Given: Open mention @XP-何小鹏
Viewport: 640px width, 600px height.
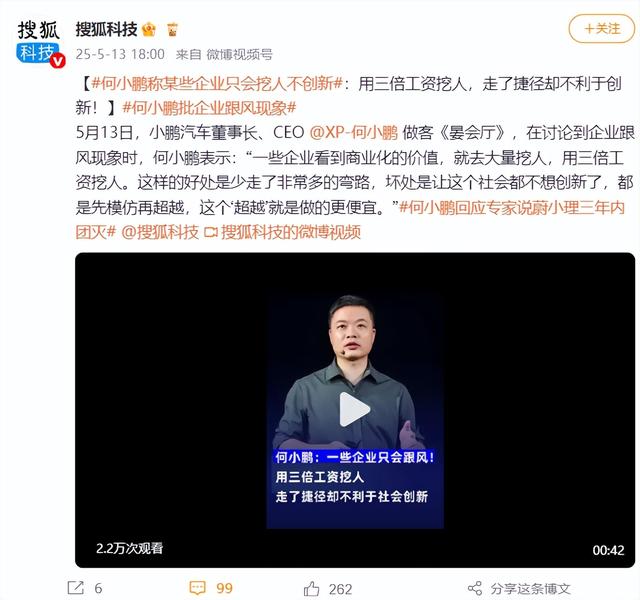Looking at the screenshot, I should (353, 133).
